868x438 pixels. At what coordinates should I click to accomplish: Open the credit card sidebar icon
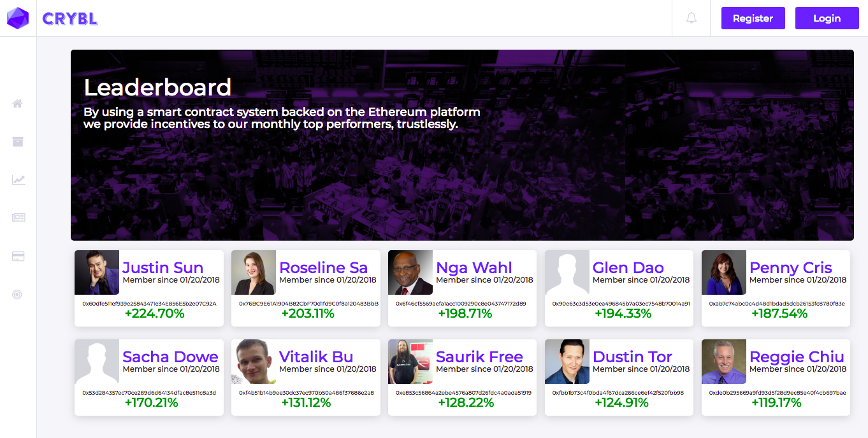[18, 256]
